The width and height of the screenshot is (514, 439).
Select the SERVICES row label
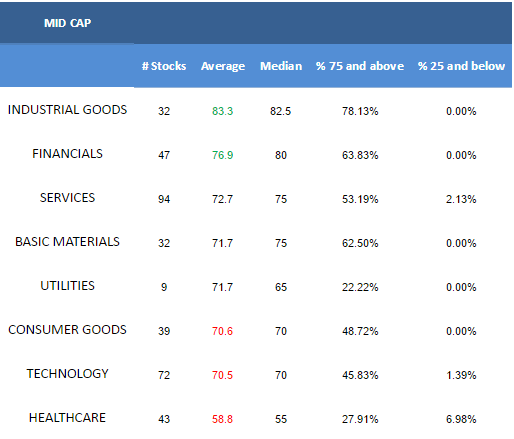pos(67,198)
